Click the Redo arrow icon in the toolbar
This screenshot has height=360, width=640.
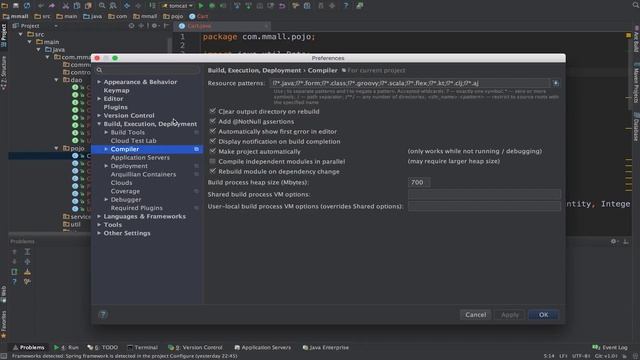click(x=52, y=6)
